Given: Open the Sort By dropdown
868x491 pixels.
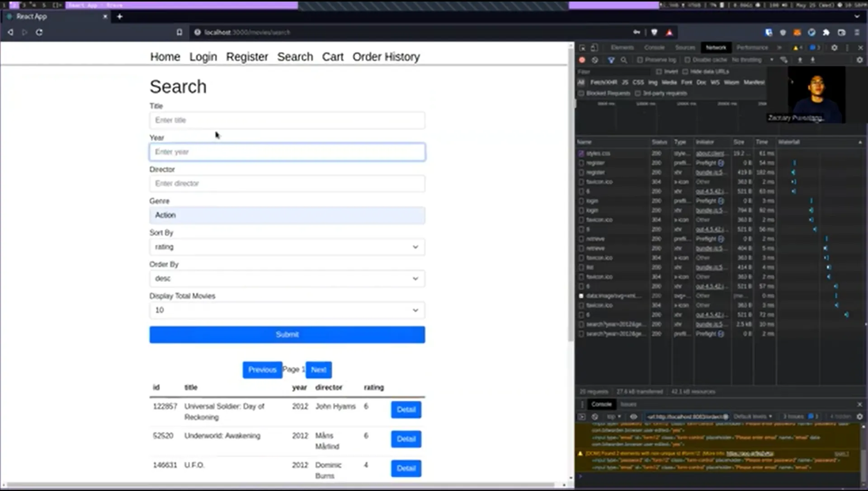Looking at the screenshot, I should (287, 247).
